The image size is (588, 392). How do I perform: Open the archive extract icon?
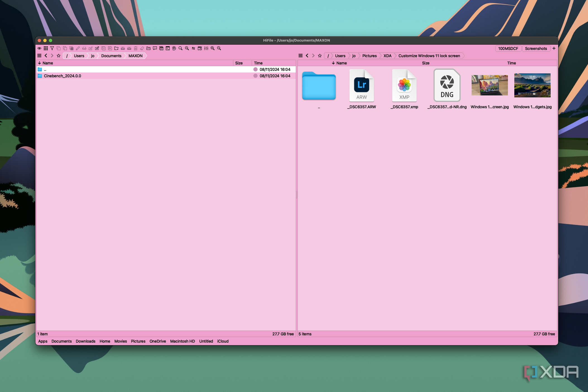click(x=123, y=48)
